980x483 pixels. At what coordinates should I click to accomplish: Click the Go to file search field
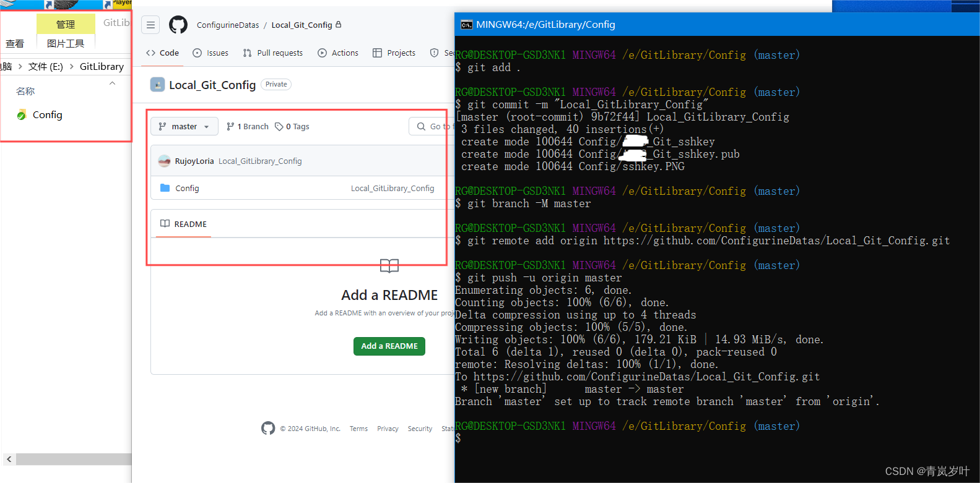pos(431,126)
